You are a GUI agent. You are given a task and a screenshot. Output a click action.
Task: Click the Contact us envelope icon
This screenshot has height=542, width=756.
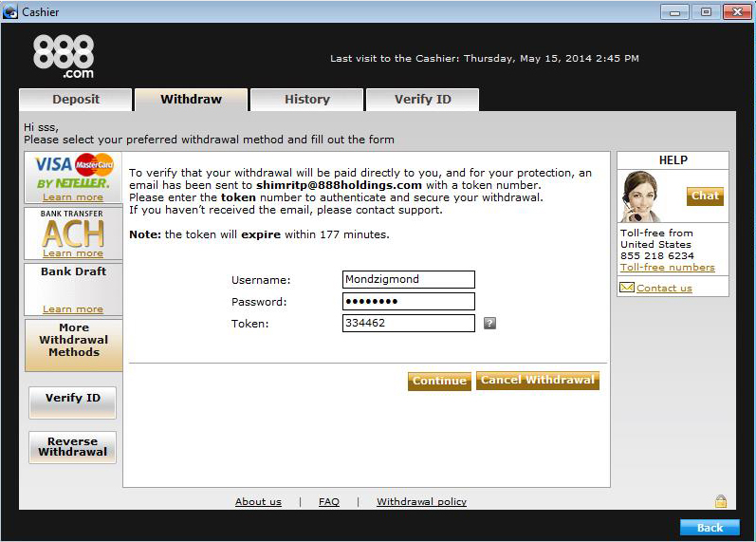[x=627, y=288]
